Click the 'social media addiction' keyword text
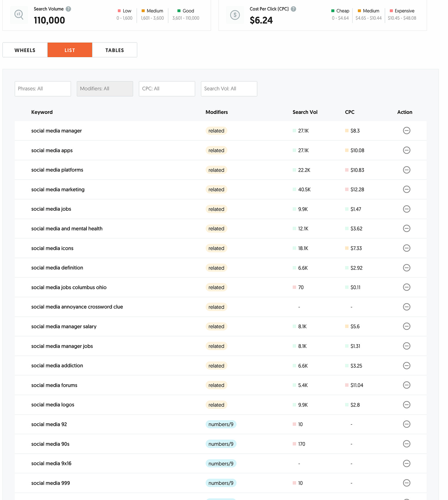The height and width of the screenshot is (500, 448). point(57,366)
